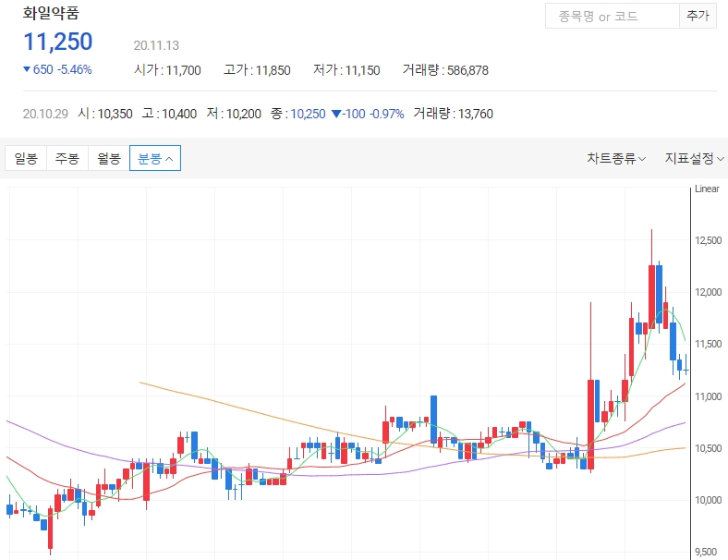728x560 pixels.
Task: Click the 종목명 or 코드 search field
Action: click(x=612, y=17)
